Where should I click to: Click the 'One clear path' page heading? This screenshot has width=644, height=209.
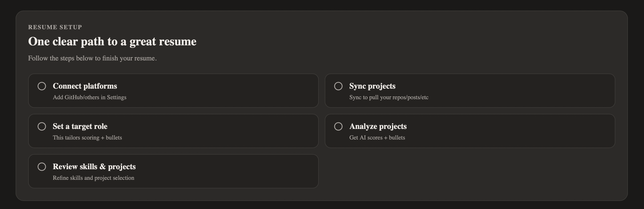click(112, 41)
